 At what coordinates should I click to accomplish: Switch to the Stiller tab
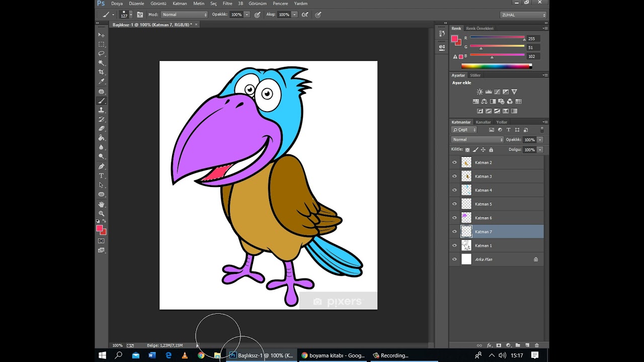475,75
